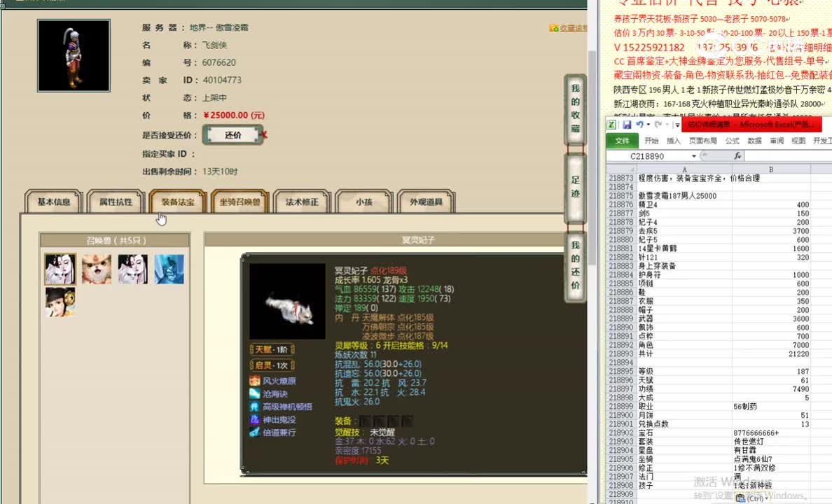Click the seller ID 40104773
The width and height of the screenshot is (832, 504).
coord(222,80)
